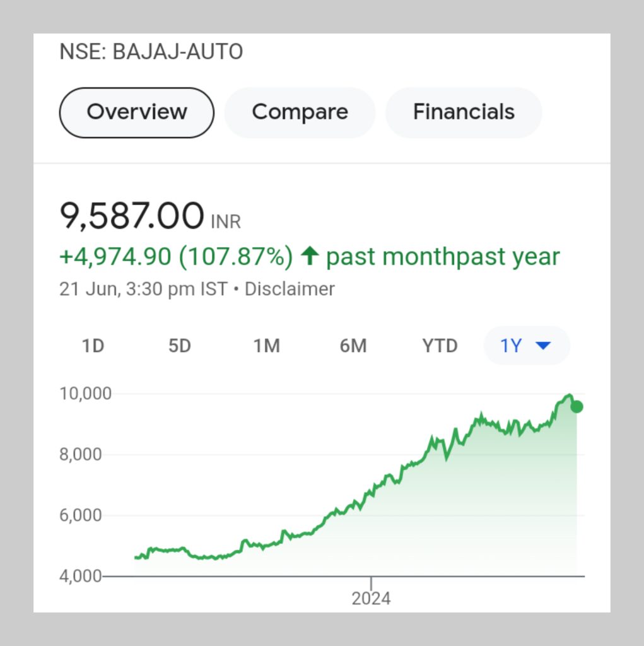Click the green upward arrow icon
This screenshot has width=644, height=646.
click(309, 256)
